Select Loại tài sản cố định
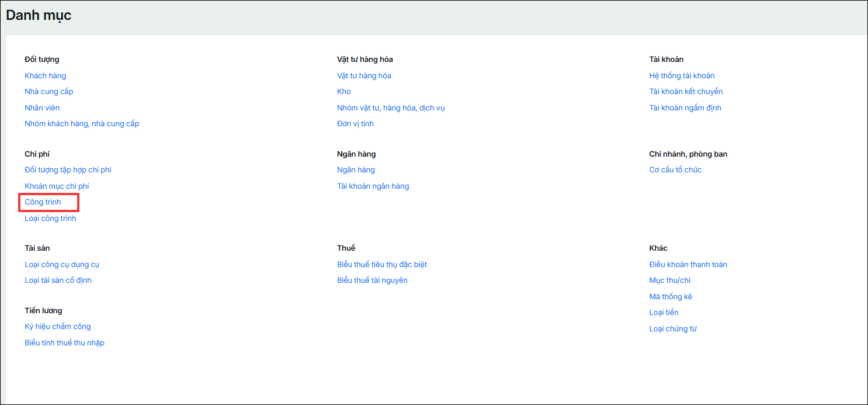This screenshot has width=868, height=405. pyautogui.click(x=58, y=281)
